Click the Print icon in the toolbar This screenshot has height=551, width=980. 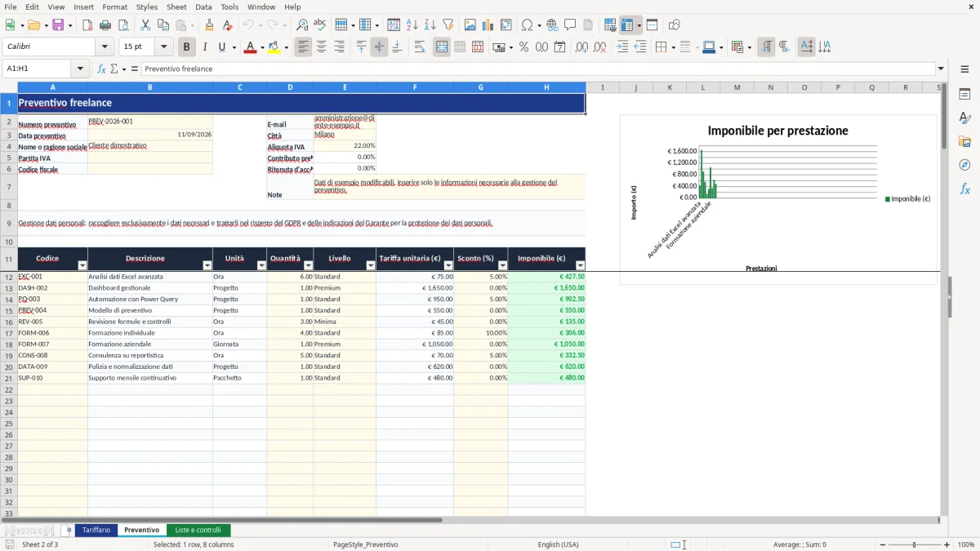105,25
